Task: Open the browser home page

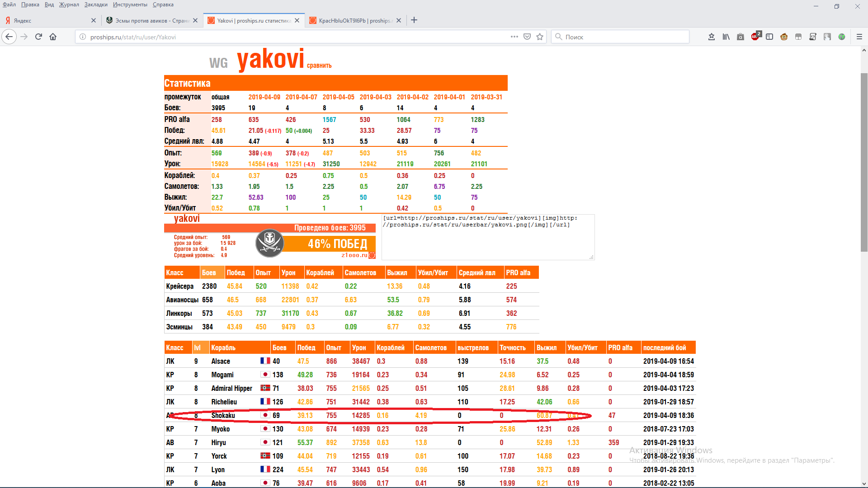Action: (53, 37)
